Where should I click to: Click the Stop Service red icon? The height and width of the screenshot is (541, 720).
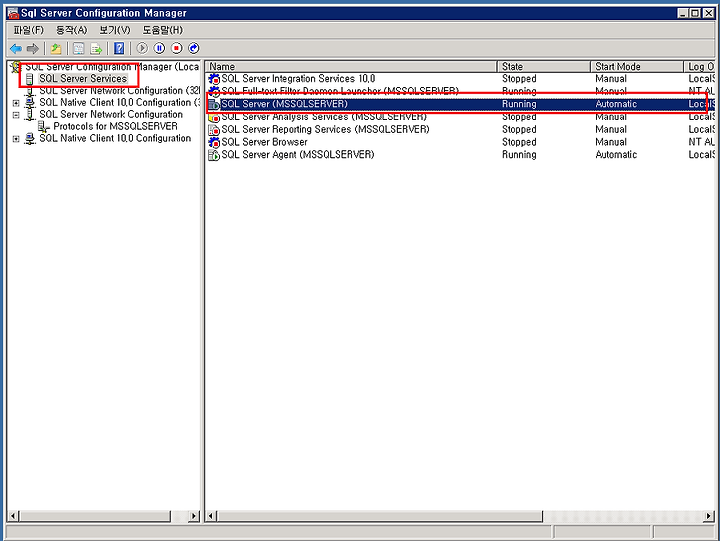[x=177, y=48]
